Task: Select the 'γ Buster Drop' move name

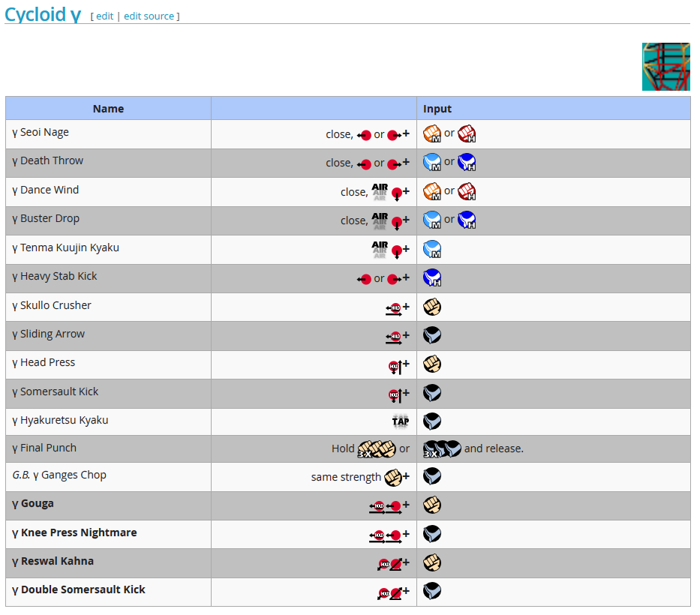Action: [46, 219]
